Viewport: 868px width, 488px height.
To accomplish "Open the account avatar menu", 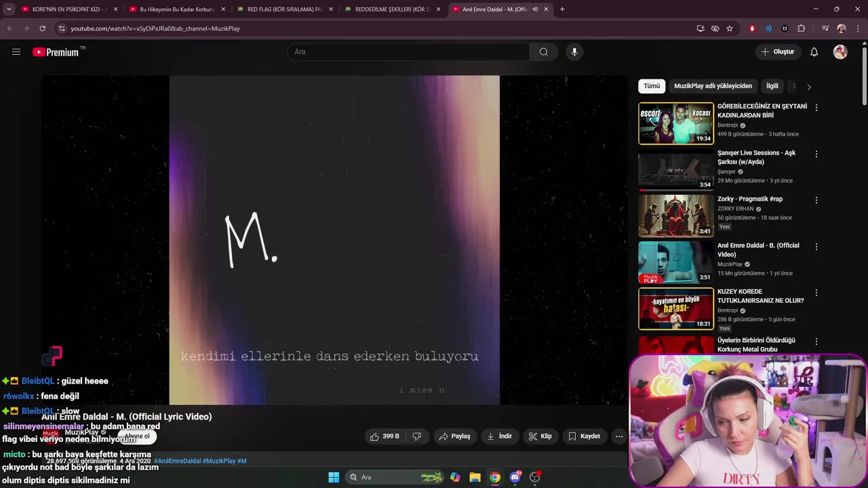I will (x=840, y=52).
